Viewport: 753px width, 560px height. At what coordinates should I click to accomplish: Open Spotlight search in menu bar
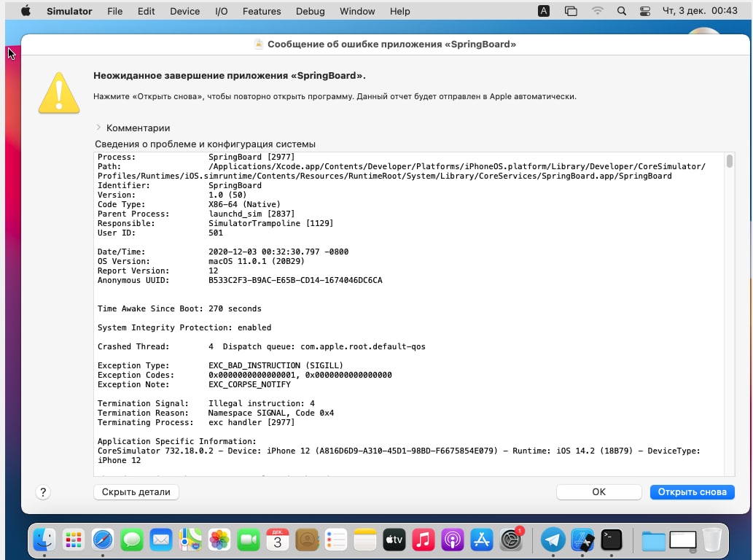point(621,11)
